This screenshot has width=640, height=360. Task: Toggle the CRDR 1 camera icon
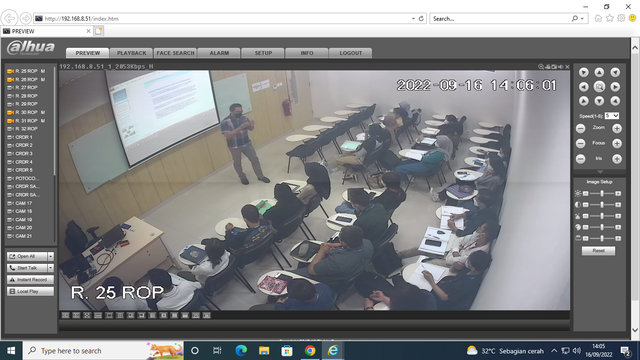click(x=10, y=137)
